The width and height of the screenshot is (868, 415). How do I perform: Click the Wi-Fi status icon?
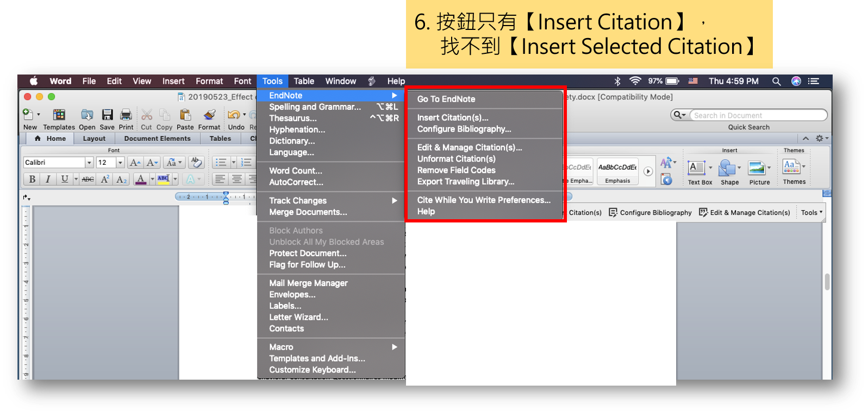(x=635, y=81)
